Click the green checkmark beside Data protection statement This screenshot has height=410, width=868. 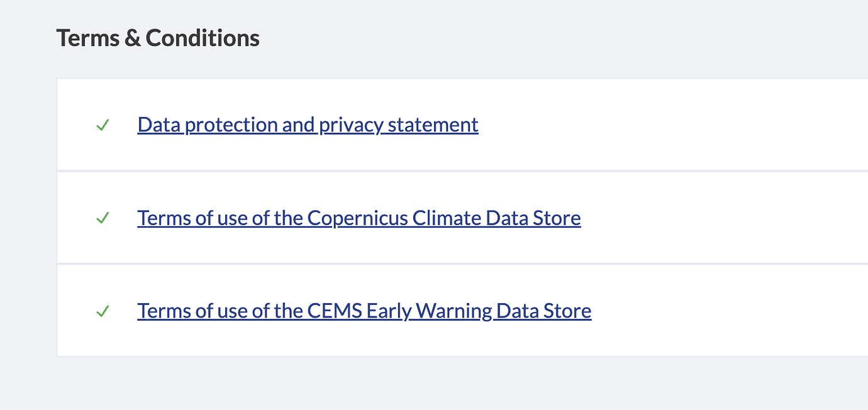click(x=103, y=125)
